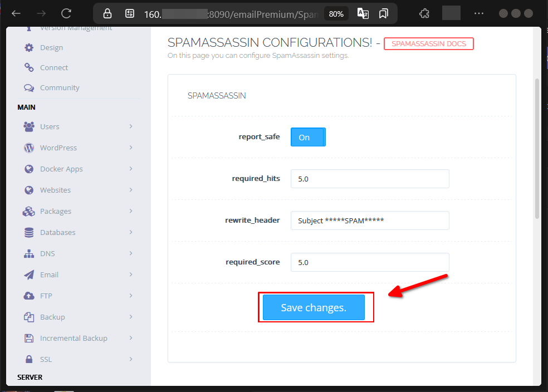Click the browser forward arrow

tap(41, 14)
